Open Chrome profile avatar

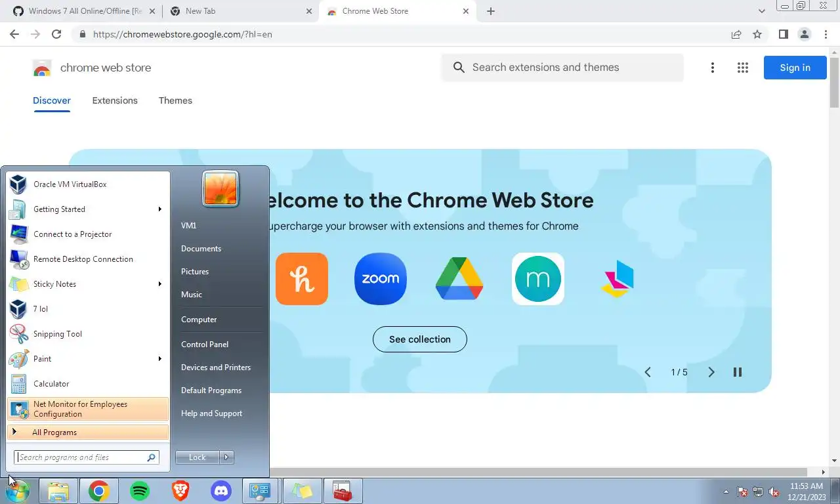coord(805,34)
